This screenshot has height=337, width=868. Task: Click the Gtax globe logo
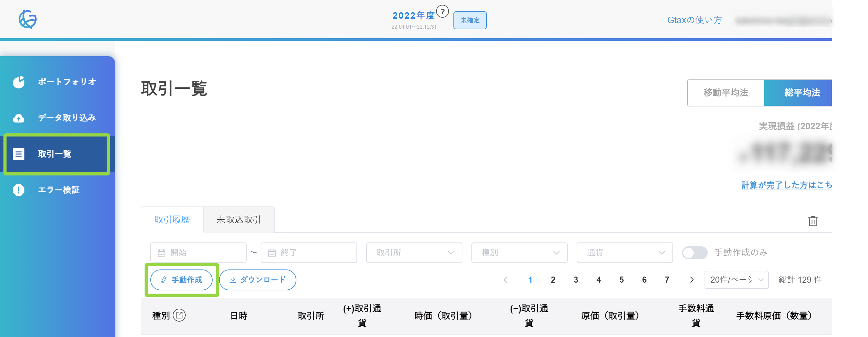click(27, 19)
